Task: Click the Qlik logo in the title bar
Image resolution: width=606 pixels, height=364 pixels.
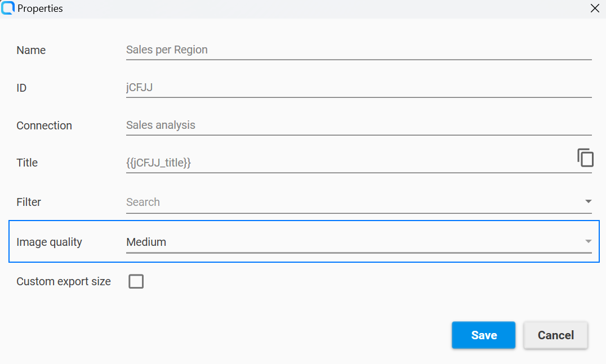Action: pos(8,8)
